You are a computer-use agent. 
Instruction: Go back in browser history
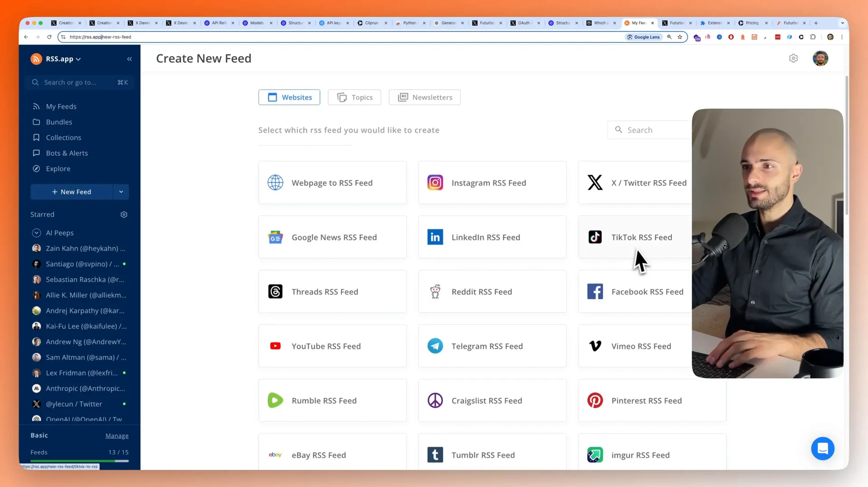click(26, 37)
